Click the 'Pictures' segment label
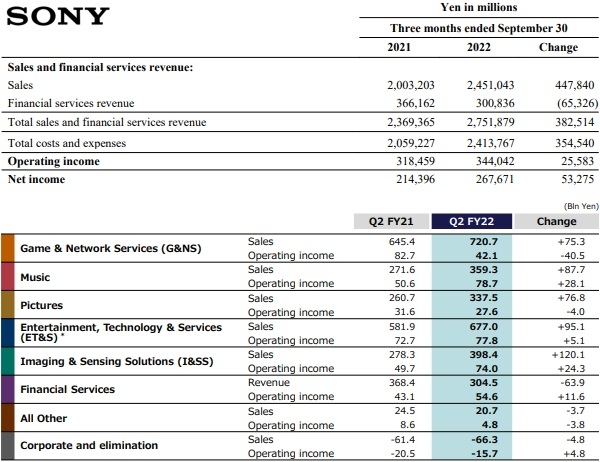The image size is (600, 462). 41,305
